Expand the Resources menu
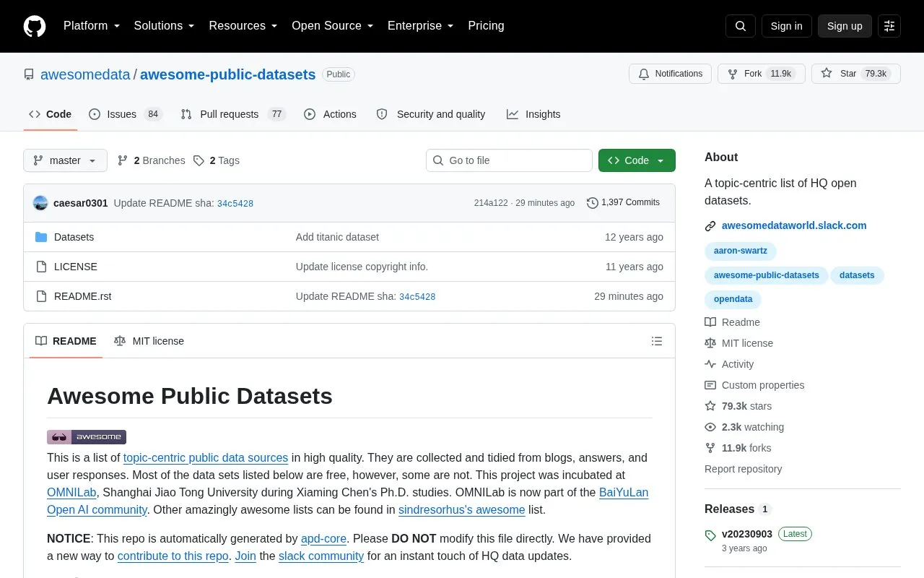This screenshot has width=924, height=578. (243, 26)
